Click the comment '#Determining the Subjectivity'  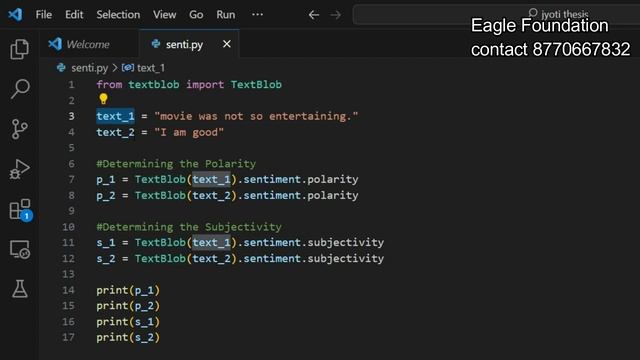(x=189, y=227)
